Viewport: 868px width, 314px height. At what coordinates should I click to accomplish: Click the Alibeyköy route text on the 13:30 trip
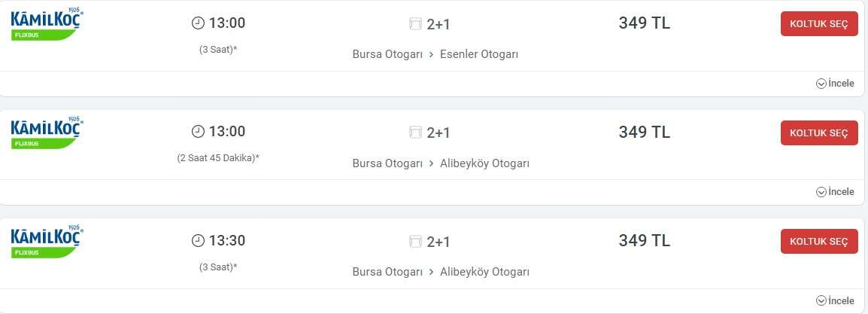441,272
